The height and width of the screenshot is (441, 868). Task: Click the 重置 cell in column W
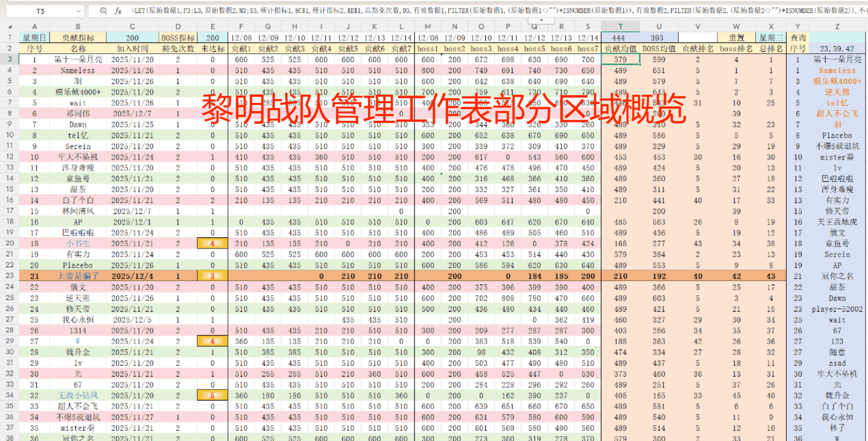[x=736, y=38]
